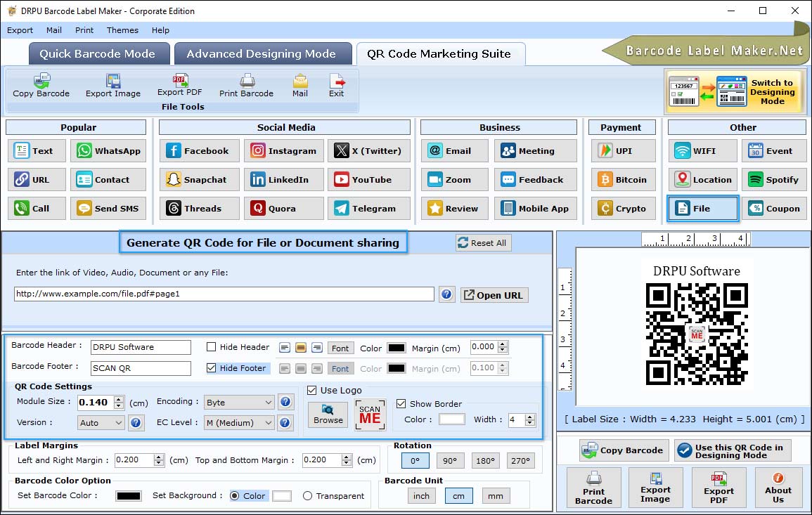Click Print Barcode in File Tools toolbar
Screen dimensions: 812x515
coord(246,86)
